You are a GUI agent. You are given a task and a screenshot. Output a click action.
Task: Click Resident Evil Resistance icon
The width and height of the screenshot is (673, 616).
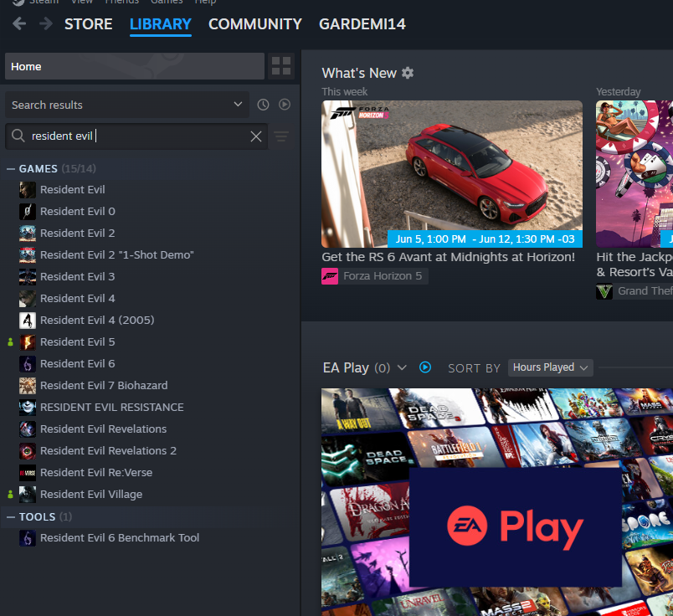tap(28, 408)
